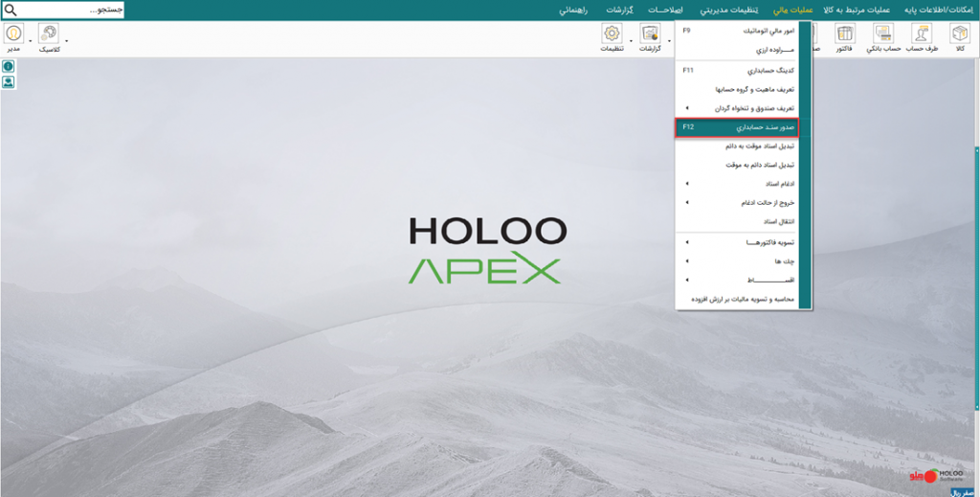Open the کالا (goods) toolbar icon
Image resolution: width=980 pixels, height=497 pixels.
[x=959, y=34]
